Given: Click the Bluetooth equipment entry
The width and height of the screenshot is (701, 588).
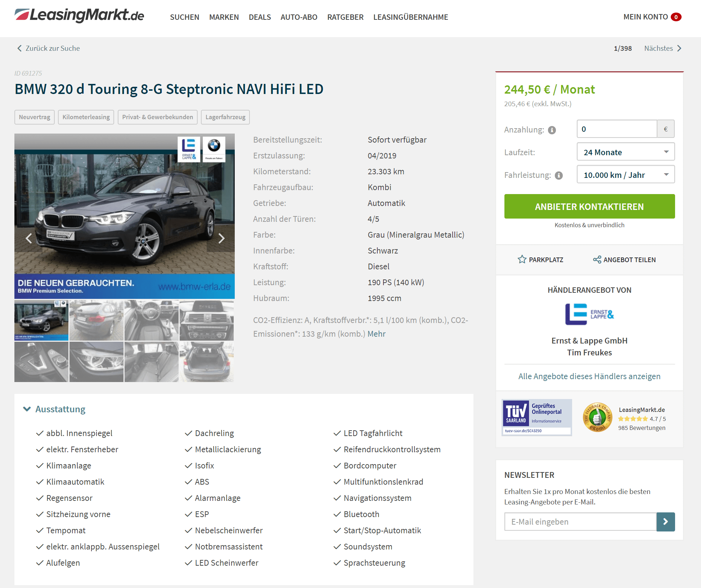Looking at the screenshot, I should [x=361, y=514].
